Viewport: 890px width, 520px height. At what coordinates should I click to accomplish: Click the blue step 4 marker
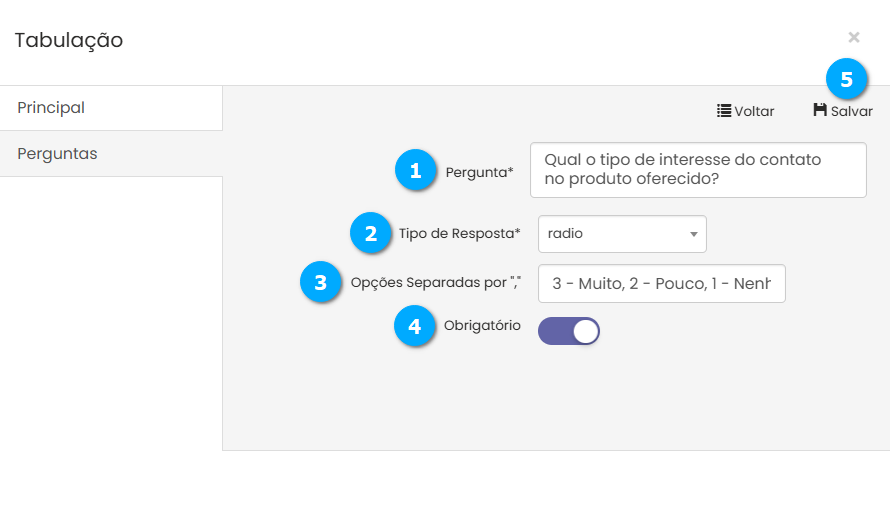tap(415, 326)
